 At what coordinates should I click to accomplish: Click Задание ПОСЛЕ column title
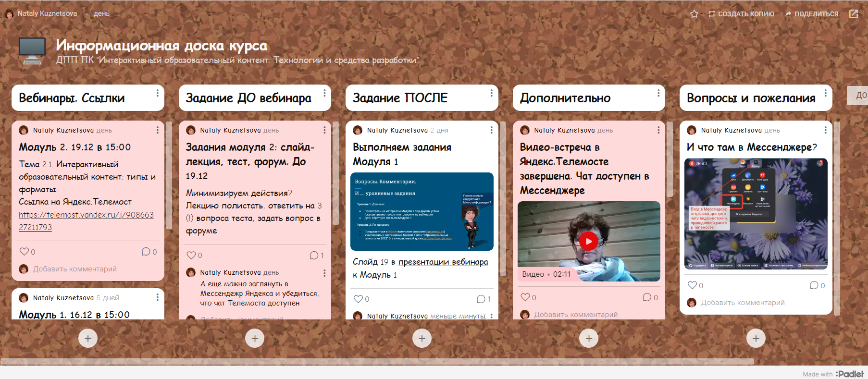(400, 98)
